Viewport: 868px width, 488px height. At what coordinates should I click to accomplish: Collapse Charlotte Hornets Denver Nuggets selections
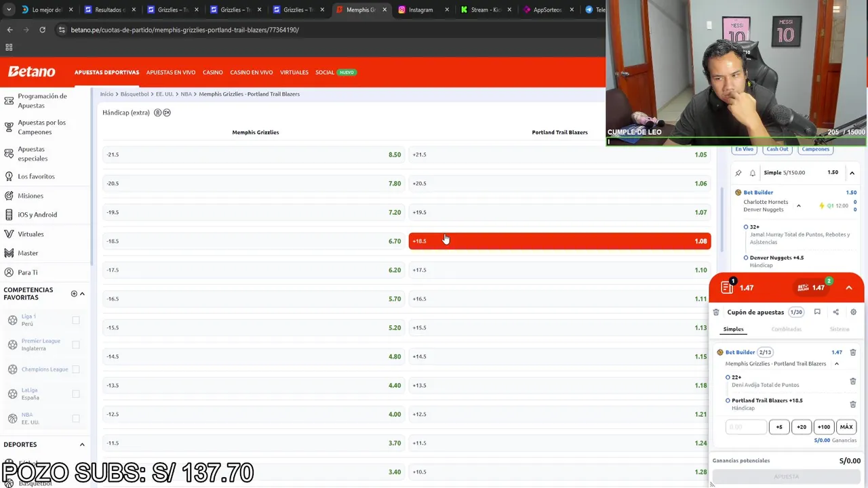tap(798, 205)
